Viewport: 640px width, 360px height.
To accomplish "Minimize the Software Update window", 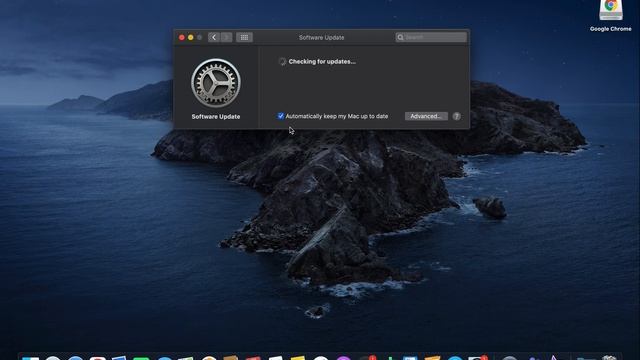I will coord(191,38).
